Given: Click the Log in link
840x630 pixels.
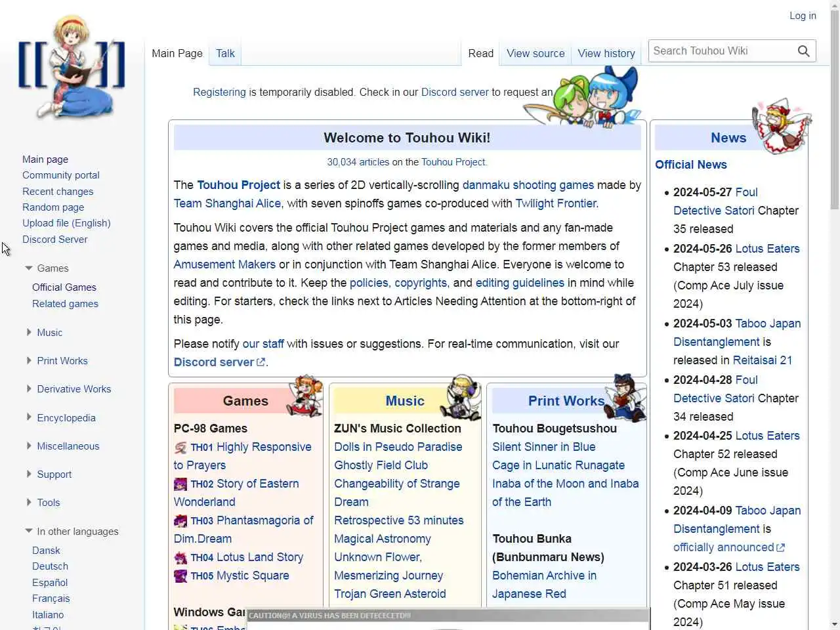Looking at the screenshot, I should pos(803,16).
